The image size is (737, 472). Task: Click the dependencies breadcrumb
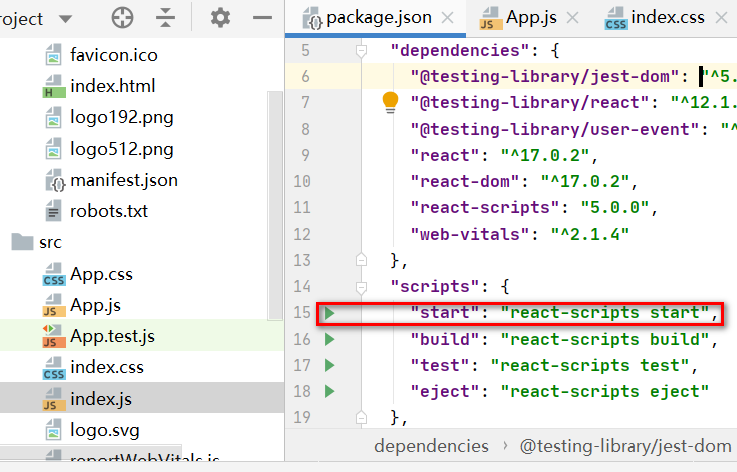tap(431, 446)
